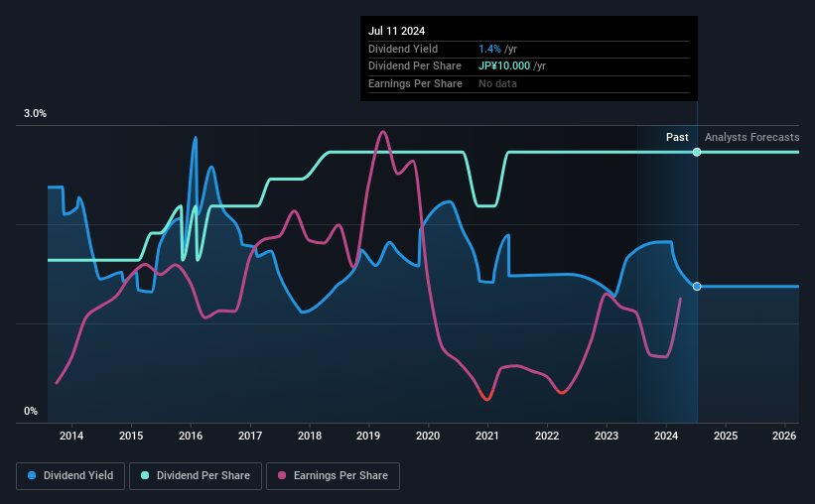Click the 'Jul 11 2024' tooltip date

click(397, 31)
